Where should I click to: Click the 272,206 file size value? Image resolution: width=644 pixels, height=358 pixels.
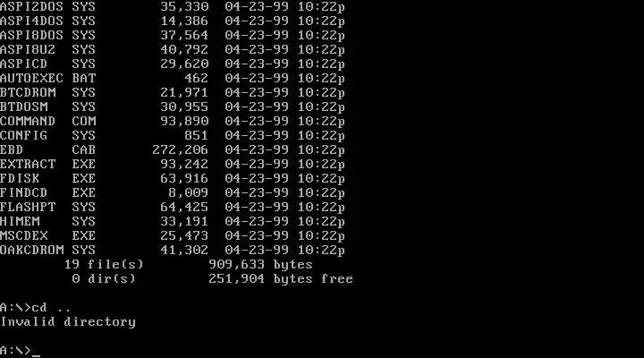181,149
